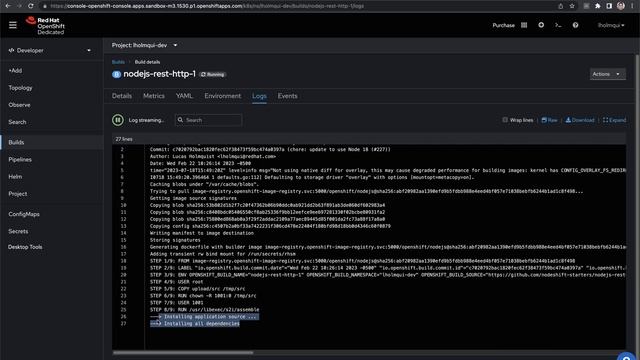The width and height of the screenshot is (640, 360).
Task: Open Secrets in the sidebar
Action: click(51, 231)
